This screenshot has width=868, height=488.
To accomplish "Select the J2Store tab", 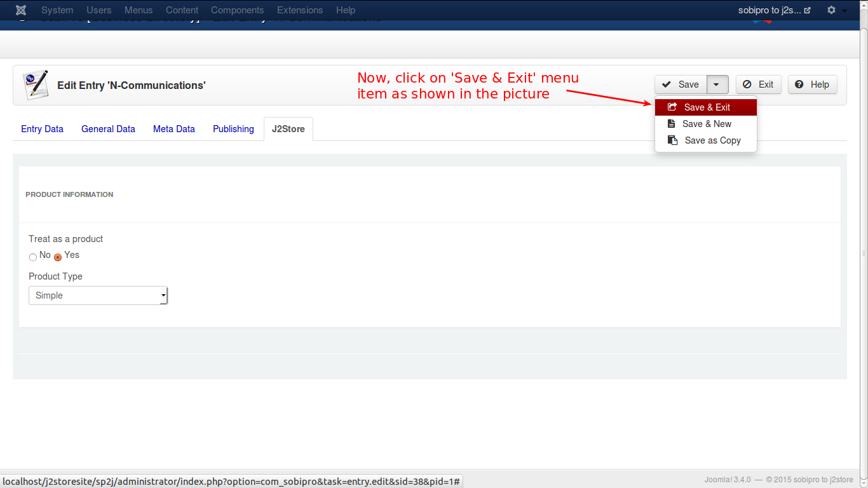I will pos(288,129).
